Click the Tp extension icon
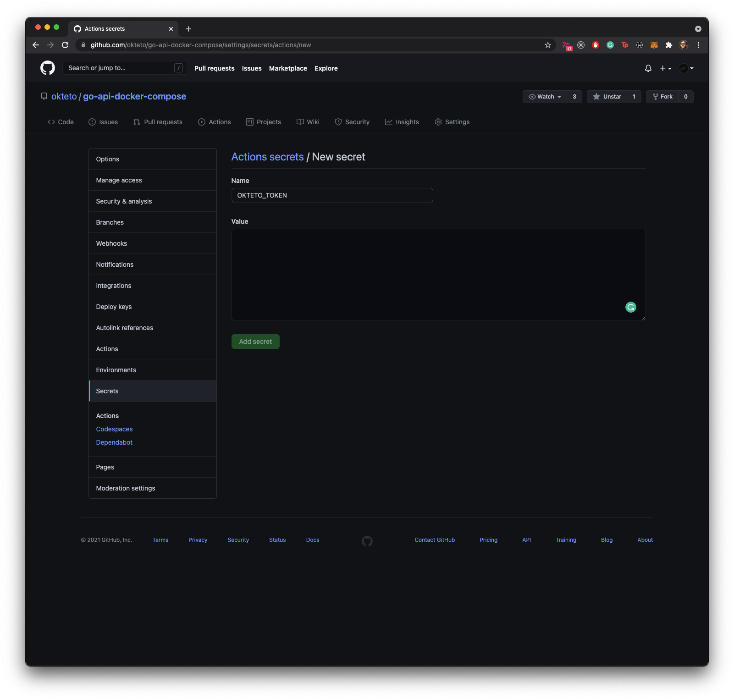The image size is (734, 700). (x=625, y=45)
